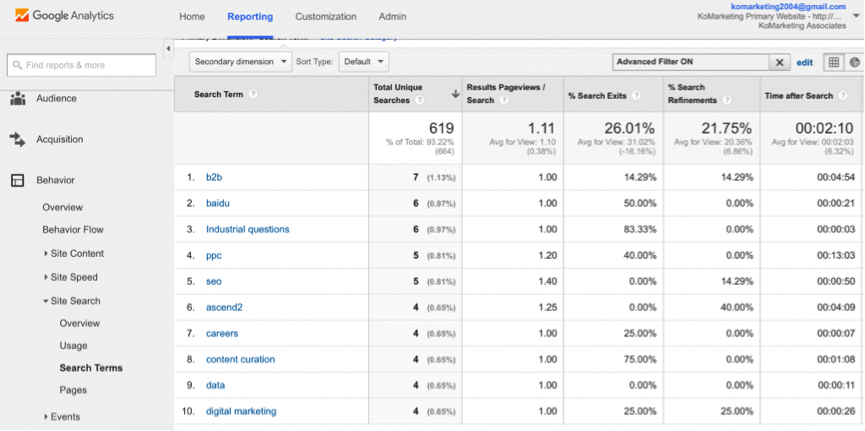Go to the Home tab
Image resolution: width=865 pixels, height=431 pixels.
[x=192, y=17]
